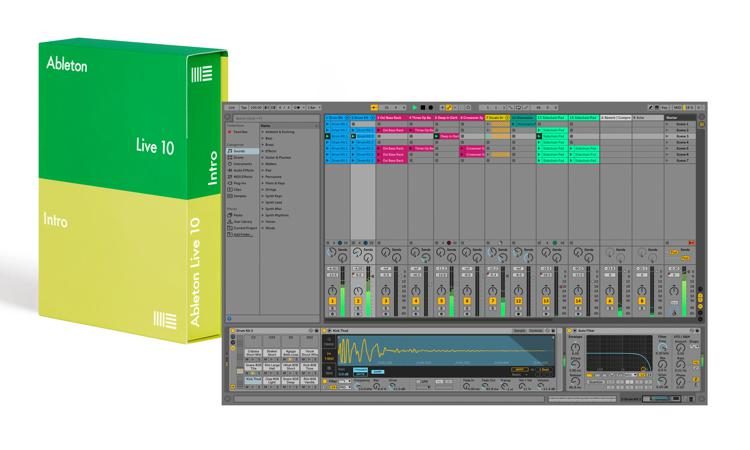Toggle the Auto Filter device activator
This screenshot has width=750, height=450.
tap(569, 331)
